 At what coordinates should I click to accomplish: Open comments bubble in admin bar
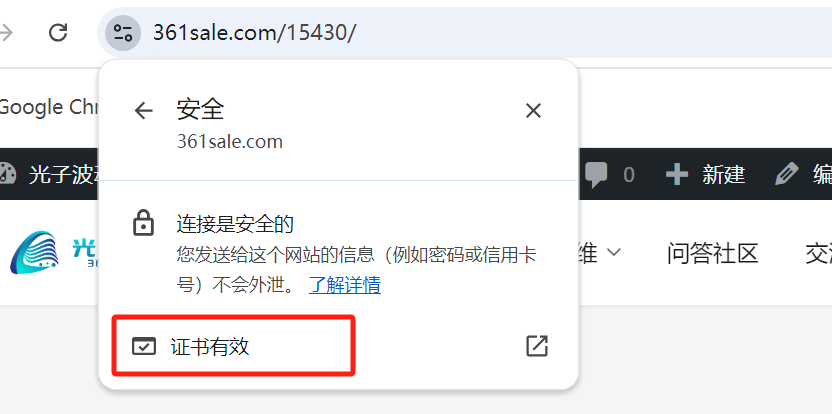point(596,174)
